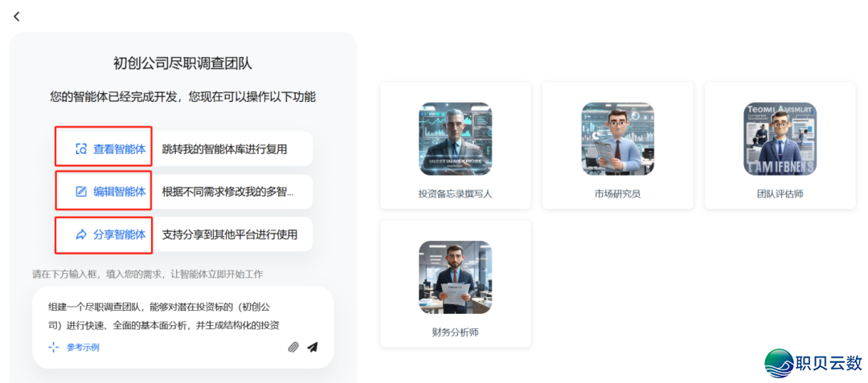Click the text 支持分享到其他平台进行使用

click(x=230, y=234)
